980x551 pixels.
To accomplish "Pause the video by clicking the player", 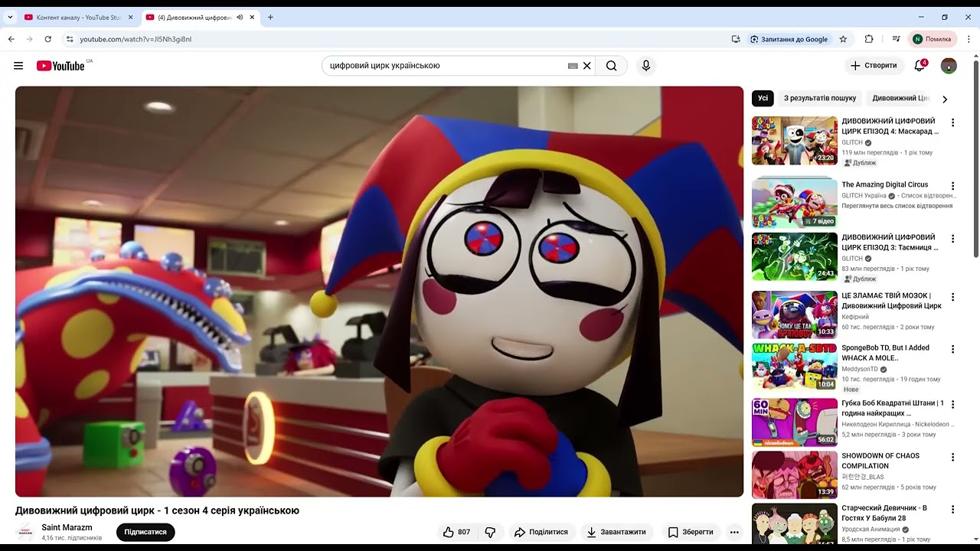I will [x=379, y=292].
